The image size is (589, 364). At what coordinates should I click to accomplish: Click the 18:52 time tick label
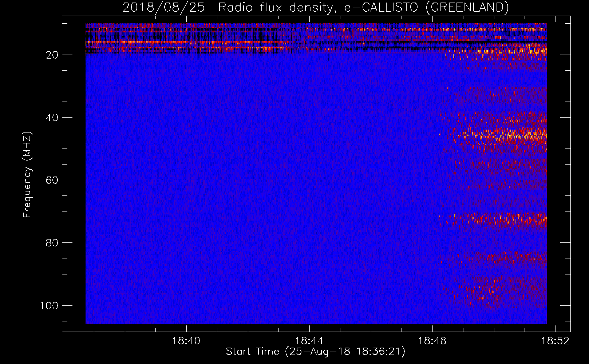tap(555, 341)
